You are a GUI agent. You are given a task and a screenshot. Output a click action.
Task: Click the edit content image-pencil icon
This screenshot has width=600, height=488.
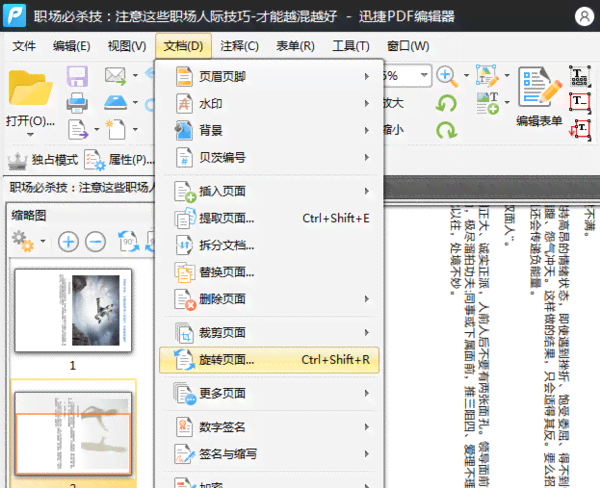(x=487, y=75)
